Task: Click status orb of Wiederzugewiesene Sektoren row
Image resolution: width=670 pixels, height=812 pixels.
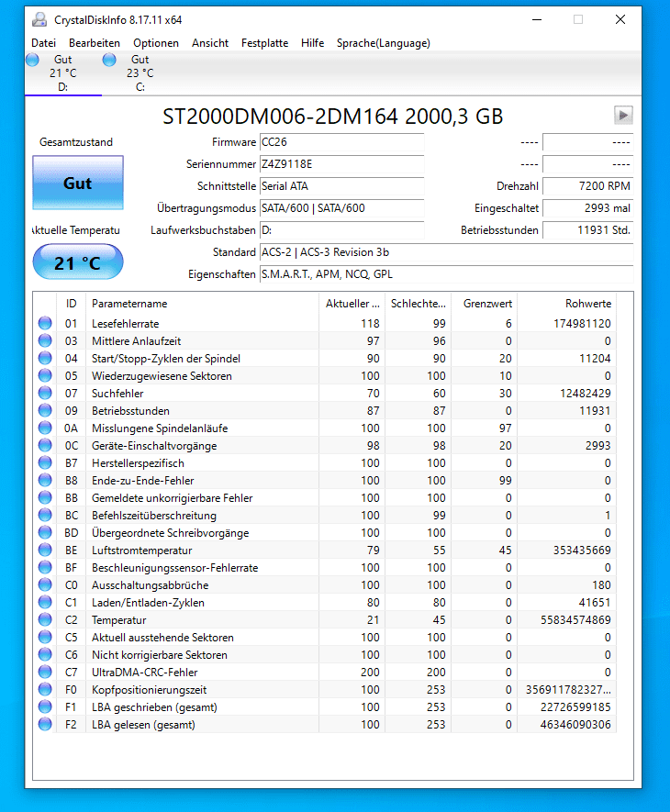Action: pyautogui.click(x=45, y=375)
